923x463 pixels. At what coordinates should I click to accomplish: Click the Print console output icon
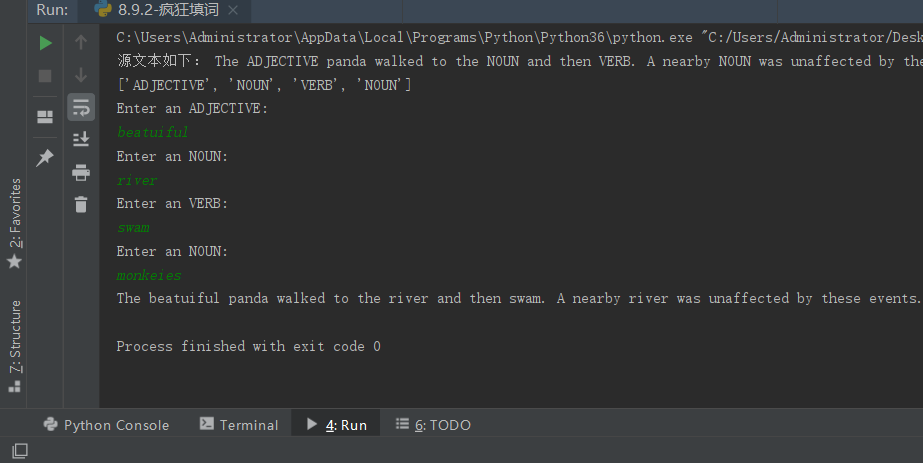[81, 172]
